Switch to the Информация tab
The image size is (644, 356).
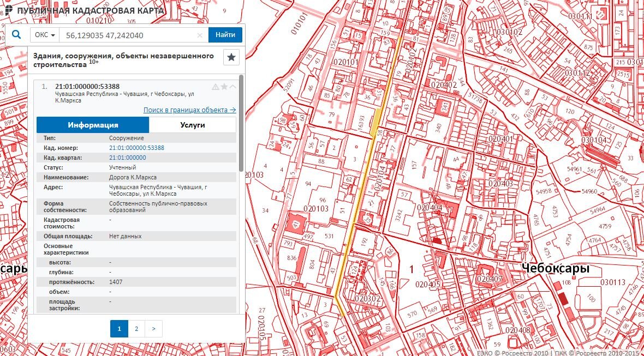93,125
